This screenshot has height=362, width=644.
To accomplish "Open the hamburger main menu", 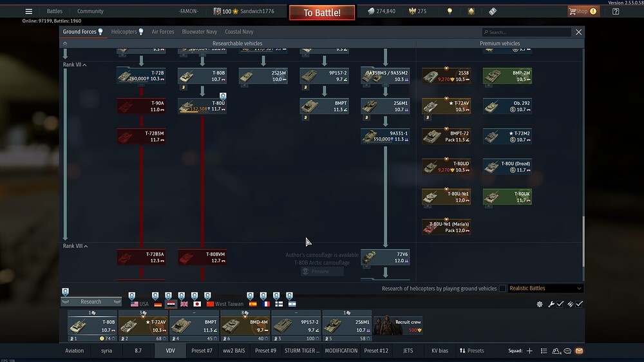I will (x=28, y=11).
